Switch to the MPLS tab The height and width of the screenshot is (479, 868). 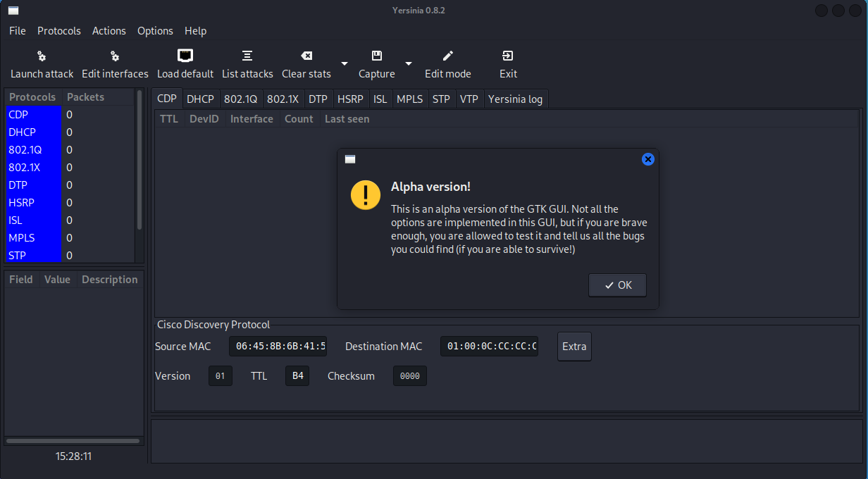tap(409, 99)
